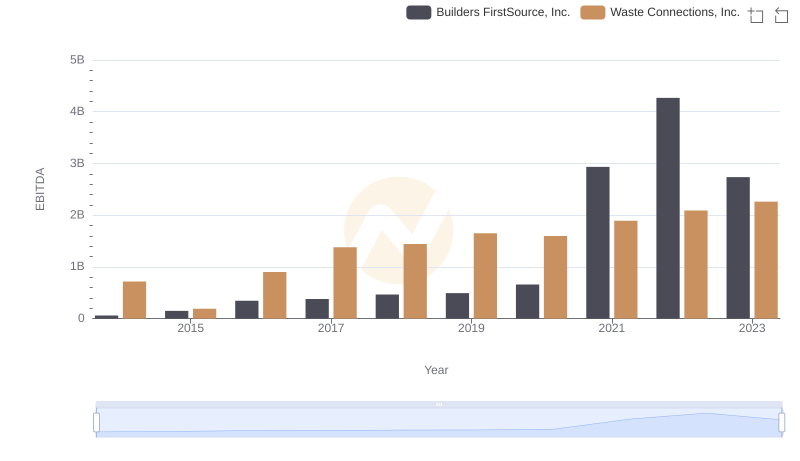Activate the zoom-area selection icon

point(756,15)
